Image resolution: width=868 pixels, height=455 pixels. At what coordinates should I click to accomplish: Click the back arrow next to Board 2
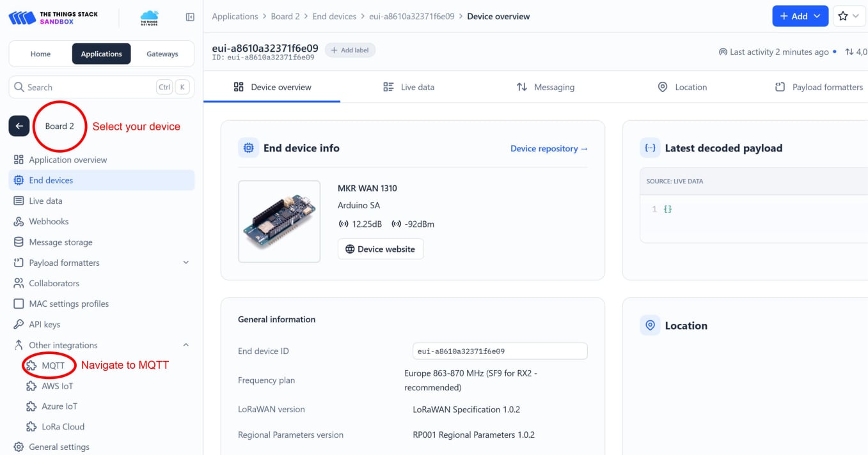(x=19, y=126)
